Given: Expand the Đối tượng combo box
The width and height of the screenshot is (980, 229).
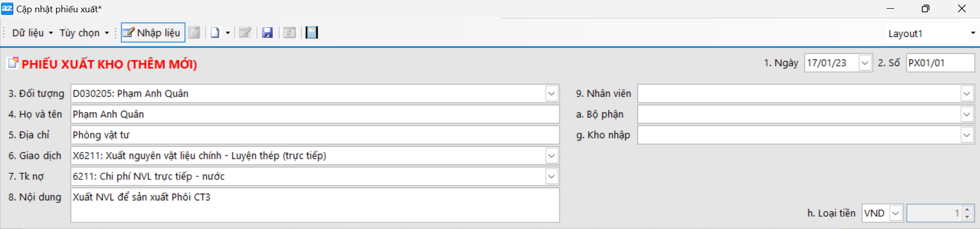Looking at the screenshot, I should pyautogui.click(x=552, y=94).
